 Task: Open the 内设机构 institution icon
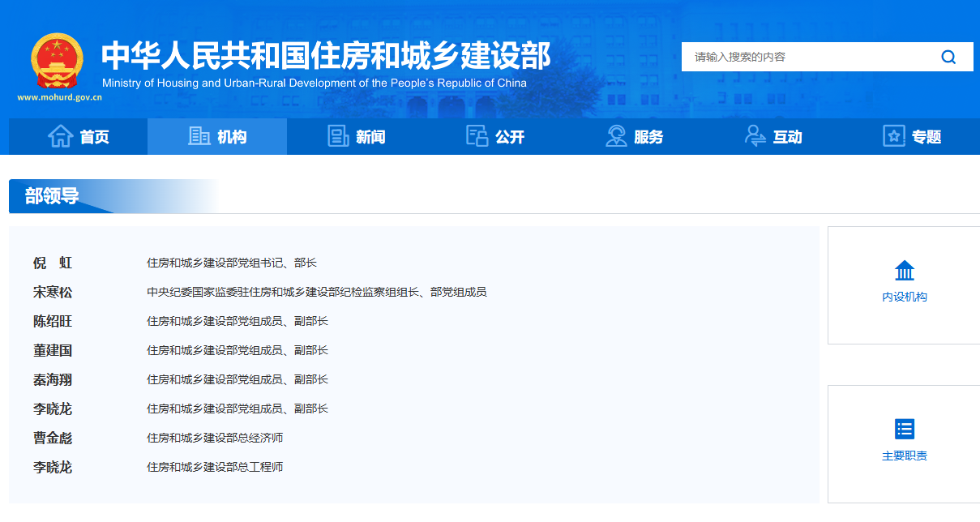[904, 271]
